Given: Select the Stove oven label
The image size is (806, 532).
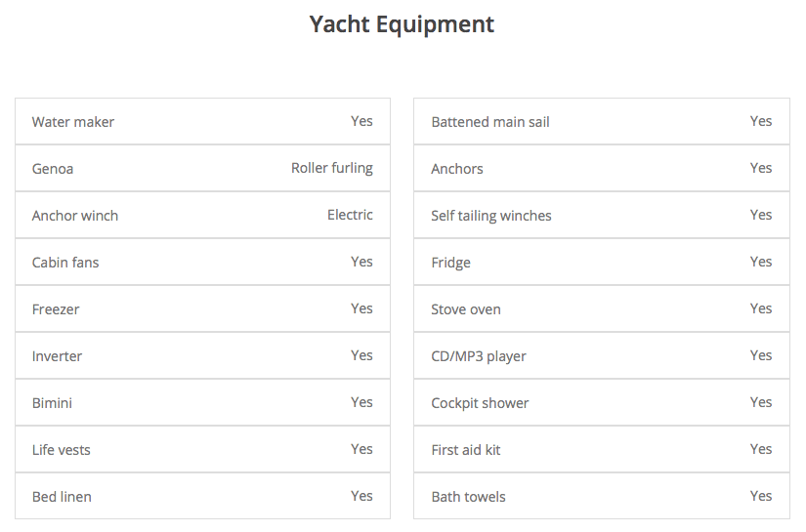Looking at the screenshot, I should point(466,309).
